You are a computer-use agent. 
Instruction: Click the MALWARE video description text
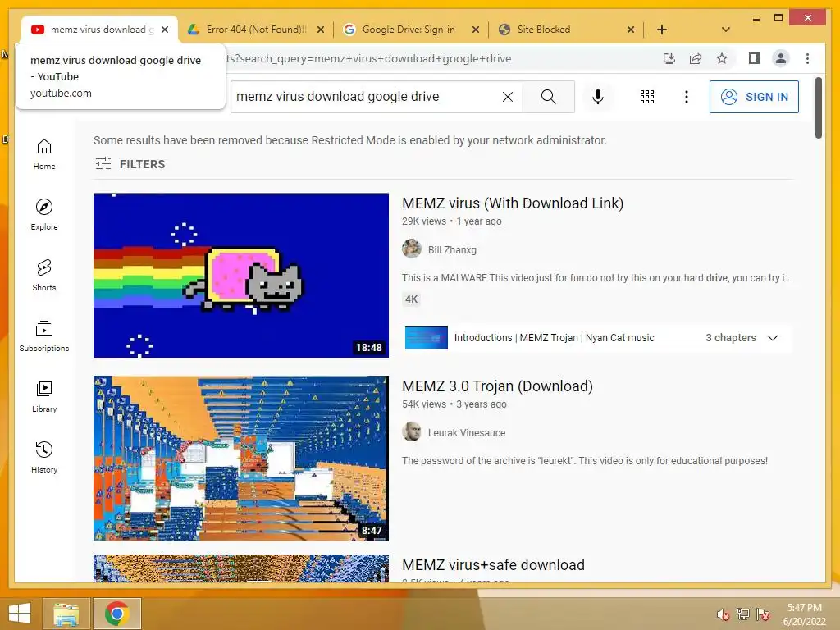(596, 278)
